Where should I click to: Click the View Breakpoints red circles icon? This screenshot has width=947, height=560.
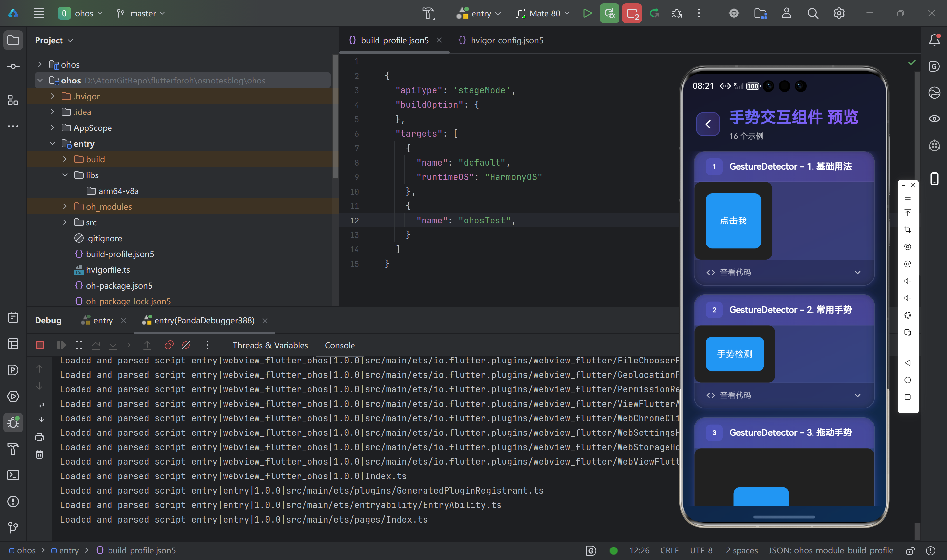[169, 345]
